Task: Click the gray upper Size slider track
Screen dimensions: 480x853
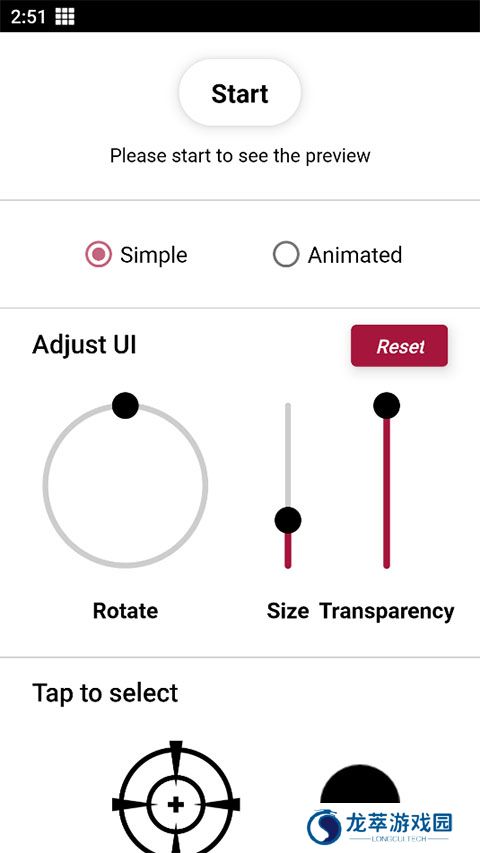Action: pyautogui.click(x=288, y=454)
